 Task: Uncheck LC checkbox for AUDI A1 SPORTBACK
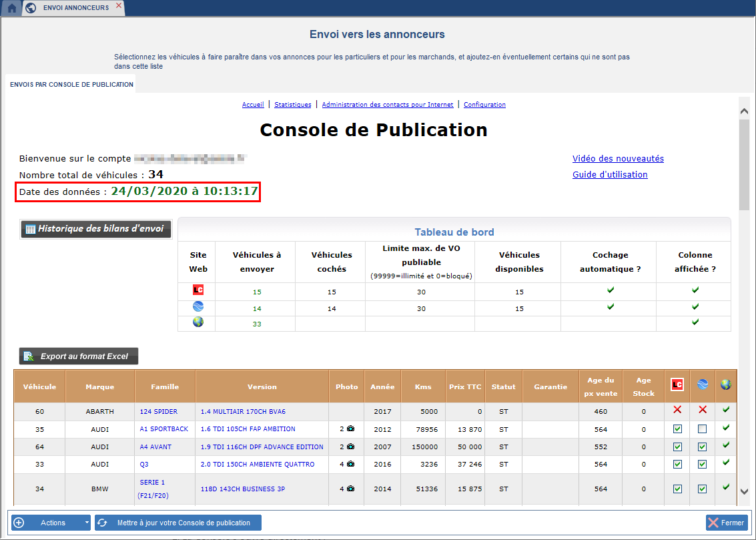point(677,429)
